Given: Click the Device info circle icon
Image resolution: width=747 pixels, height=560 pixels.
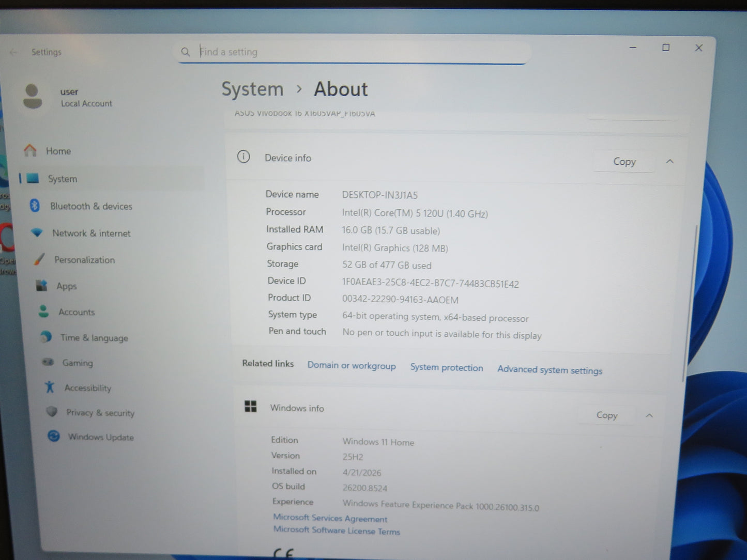Looking at the screenshot, I should [x=243, y=157].
